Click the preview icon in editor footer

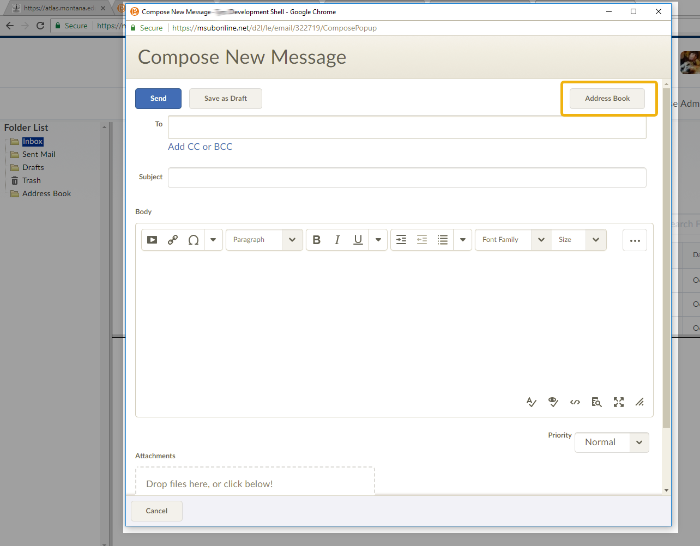(596, 402)
